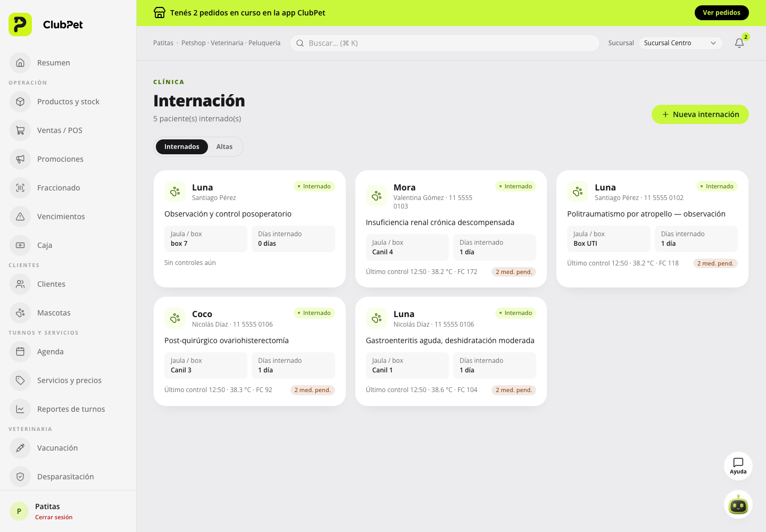The height and width of the screenshot is (532, 766).
Task: Open Coco patient card
Action: [249, 352]
